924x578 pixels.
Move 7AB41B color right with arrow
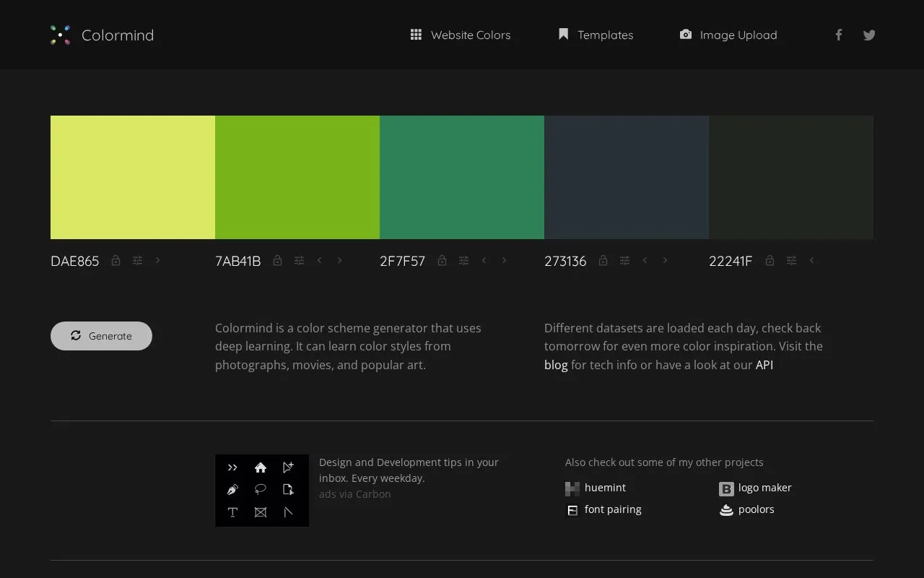click(340, 260)
